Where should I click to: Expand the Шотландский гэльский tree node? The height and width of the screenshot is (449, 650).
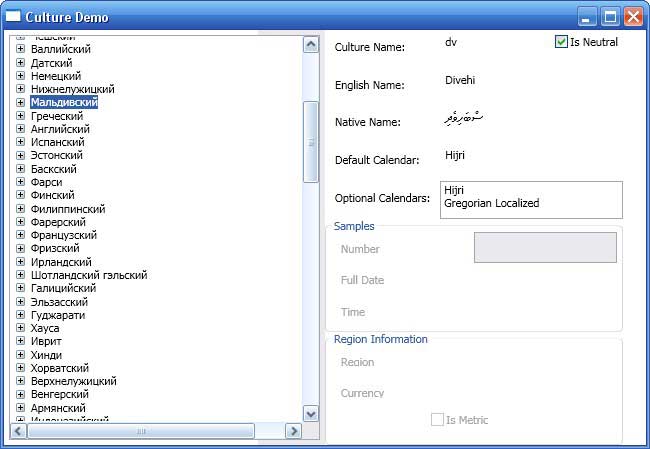pyautogui.click(x=20, y=274)
